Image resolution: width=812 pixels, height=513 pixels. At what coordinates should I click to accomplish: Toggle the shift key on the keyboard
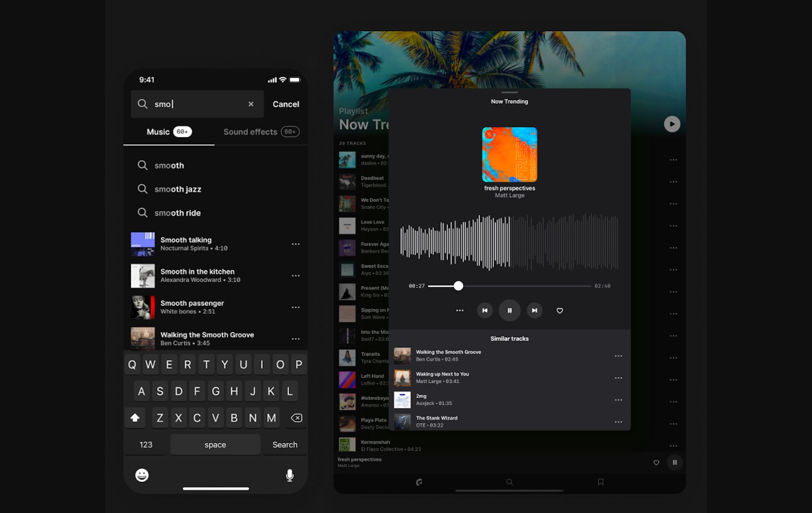click(x=135, y=418)
